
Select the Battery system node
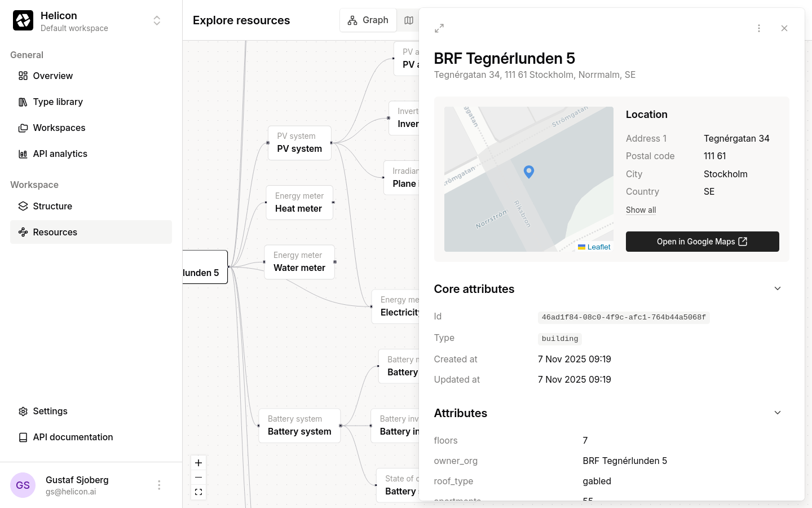click(299, 426)
